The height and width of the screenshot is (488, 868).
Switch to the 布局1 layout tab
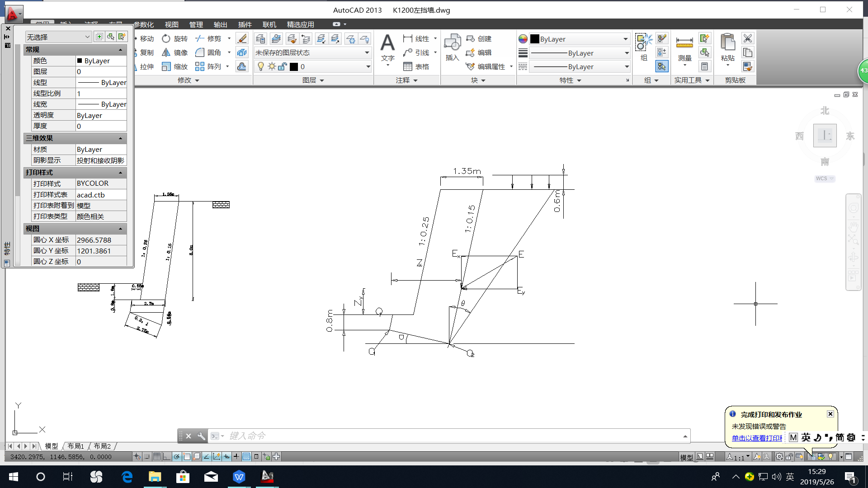coord(75,446)
